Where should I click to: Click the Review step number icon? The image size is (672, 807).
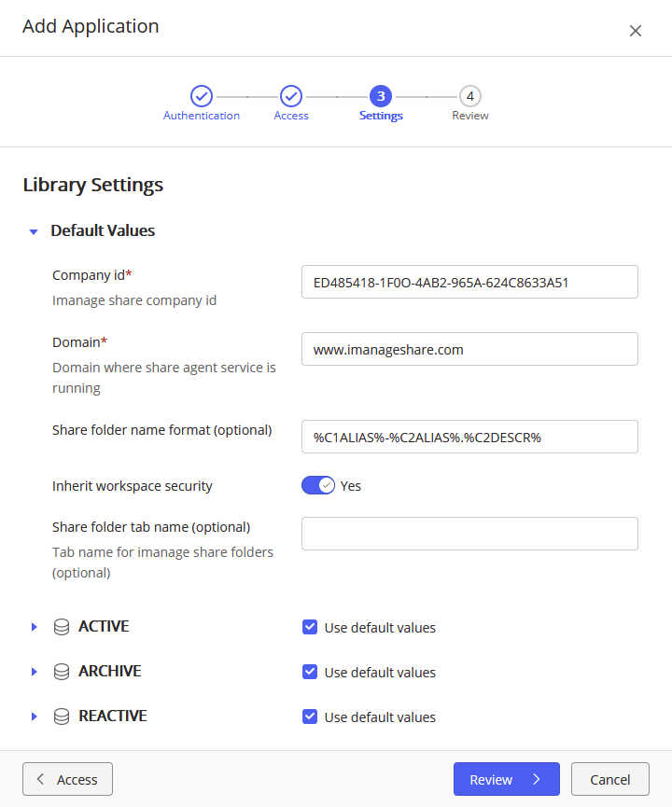pos(469,95)
